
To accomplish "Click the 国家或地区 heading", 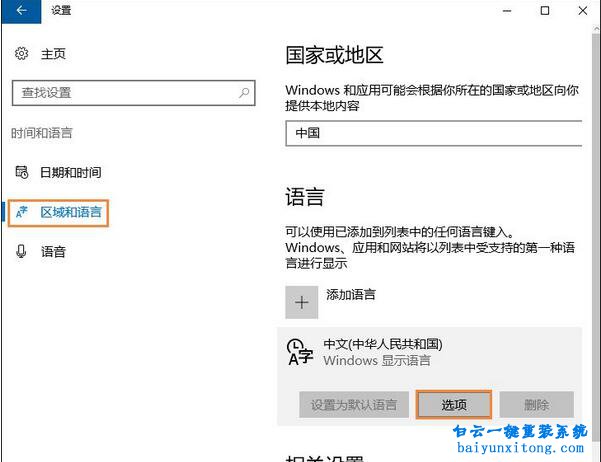I will tap(334, 55).
